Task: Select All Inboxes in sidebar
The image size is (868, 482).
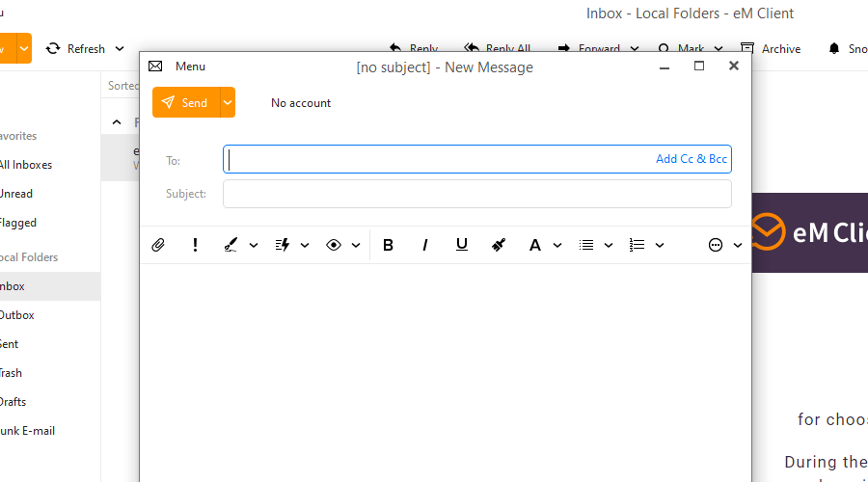Action: click(26, 165)
